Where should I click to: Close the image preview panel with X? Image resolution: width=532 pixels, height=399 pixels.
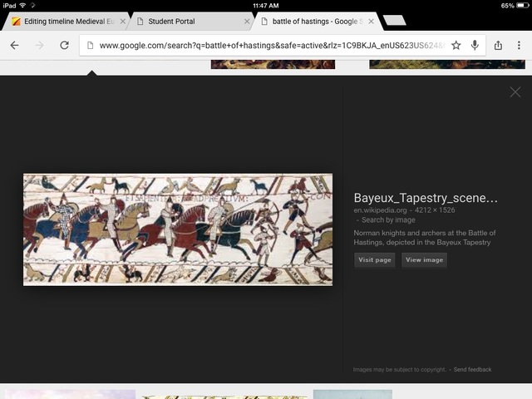click(515, 92)
